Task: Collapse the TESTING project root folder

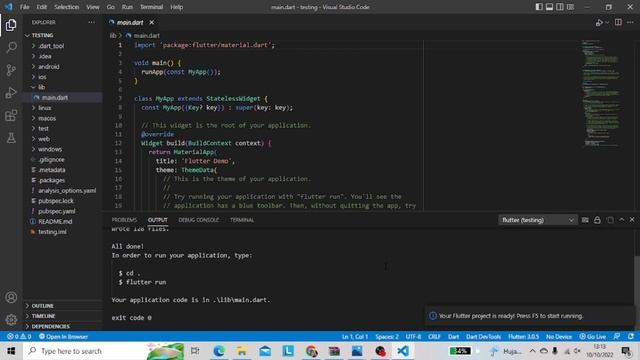Action: click(x=62, y=36)
